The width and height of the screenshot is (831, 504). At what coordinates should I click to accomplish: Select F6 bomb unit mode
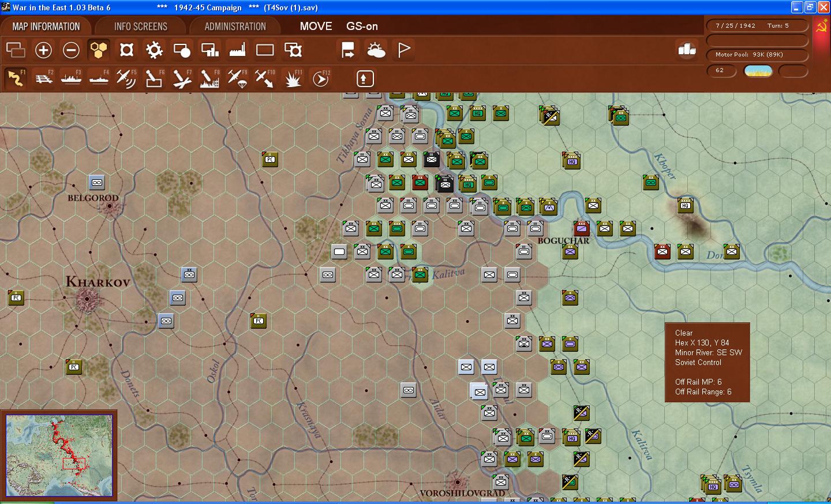click(x=154, y=78)
